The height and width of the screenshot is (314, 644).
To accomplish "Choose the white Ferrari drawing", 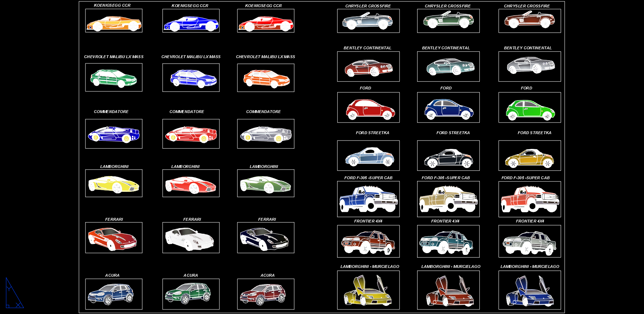I will [x=190, y=239].
